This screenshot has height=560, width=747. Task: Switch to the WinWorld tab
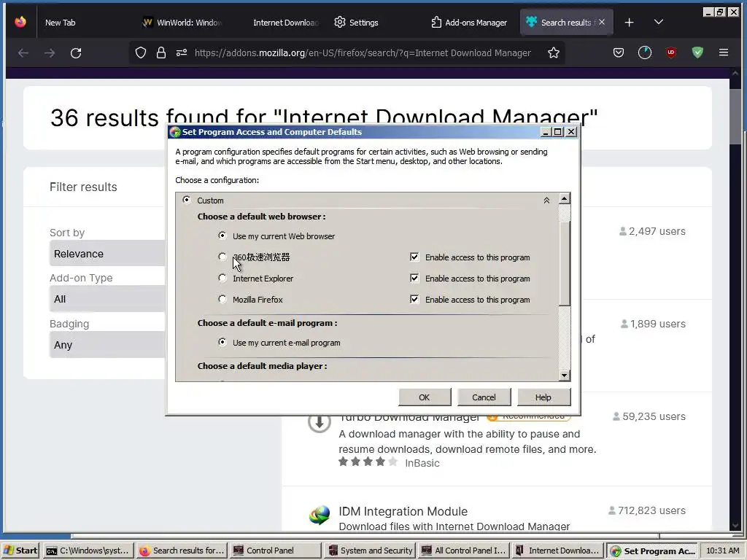tap(182, 23)
